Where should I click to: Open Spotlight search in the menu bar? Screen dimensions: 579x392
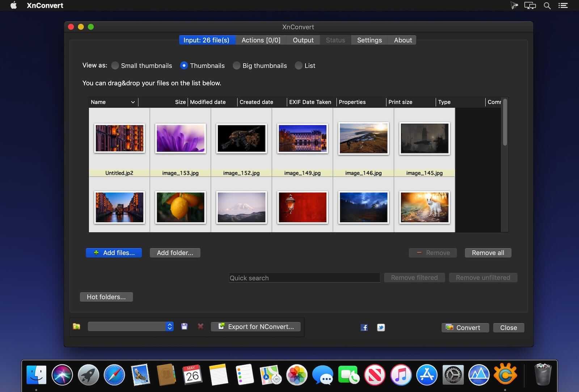click(547, 5)
